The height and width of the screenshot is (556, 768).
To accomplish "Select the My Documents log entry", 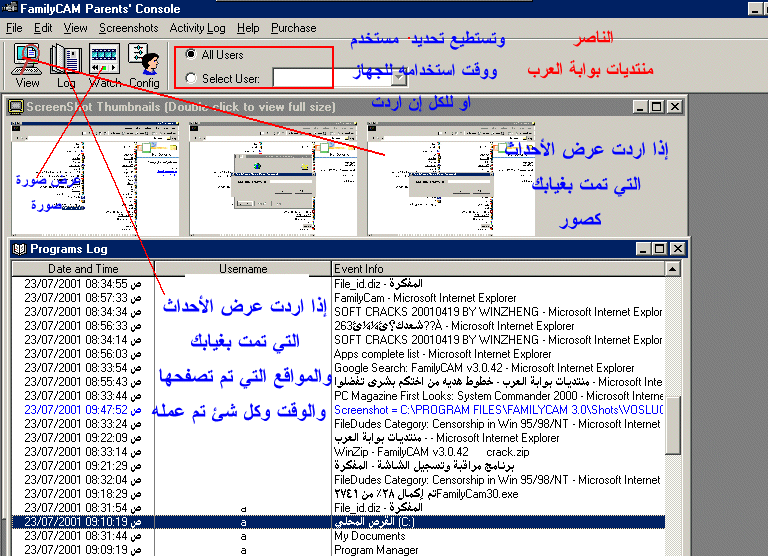I will [338, 536].
